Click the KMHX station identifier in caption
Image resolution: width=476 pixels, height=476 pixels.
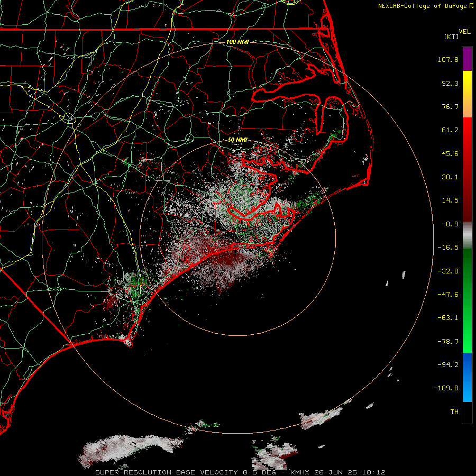(300, 472)
